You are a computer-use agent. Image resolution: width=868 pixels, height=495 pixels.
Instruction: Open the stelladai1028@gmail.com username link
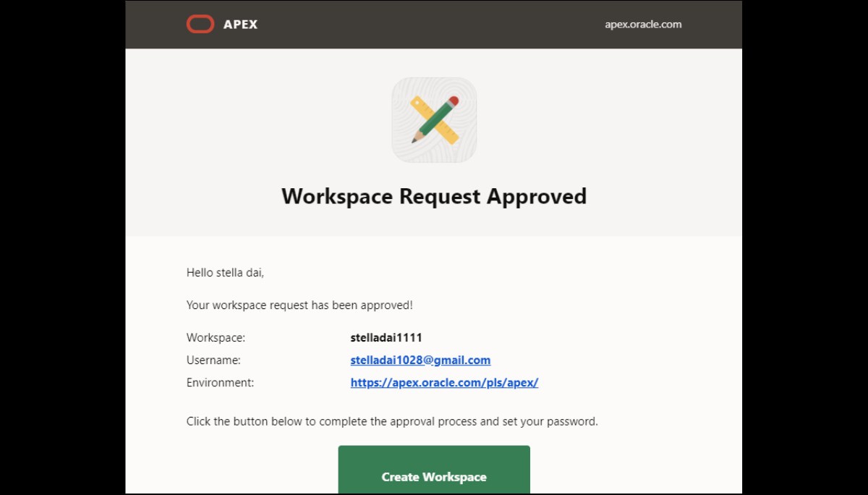pyautogui.click(x=420, y=360)
